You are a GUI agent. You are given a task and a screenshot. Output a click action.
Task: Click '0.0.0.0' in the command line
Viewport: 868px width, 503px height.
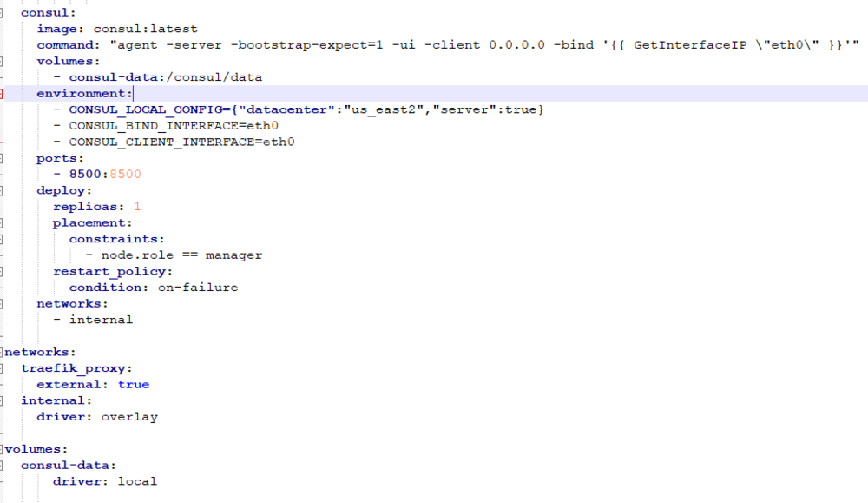coord(516,45)
